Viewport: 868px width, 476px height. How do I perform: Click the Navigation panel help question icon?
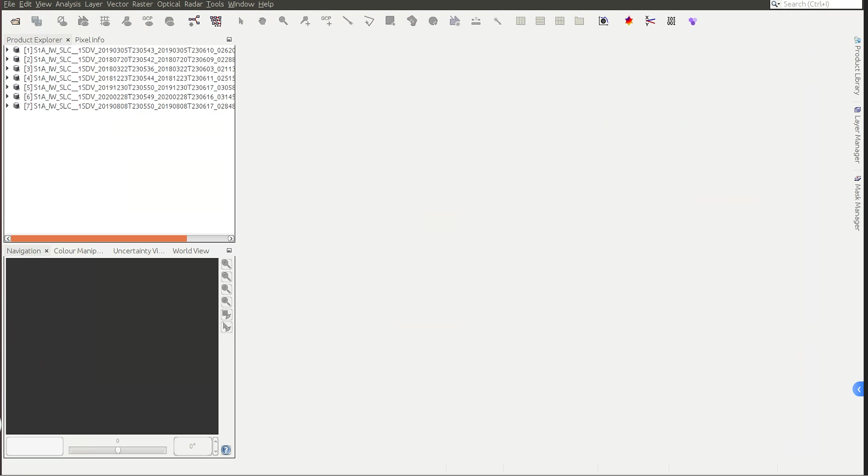tap(226, 450)
